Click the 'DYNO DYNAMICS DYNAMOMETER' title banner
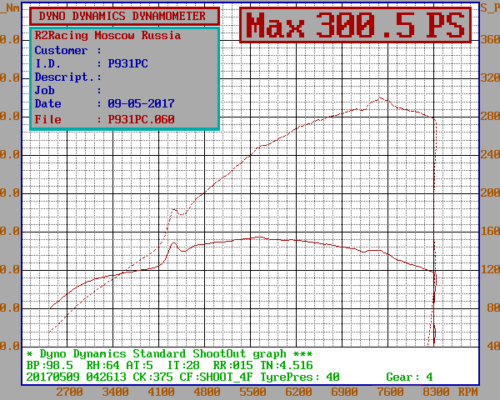The height and width of the screenshot is (400, 500). [124, 16]
